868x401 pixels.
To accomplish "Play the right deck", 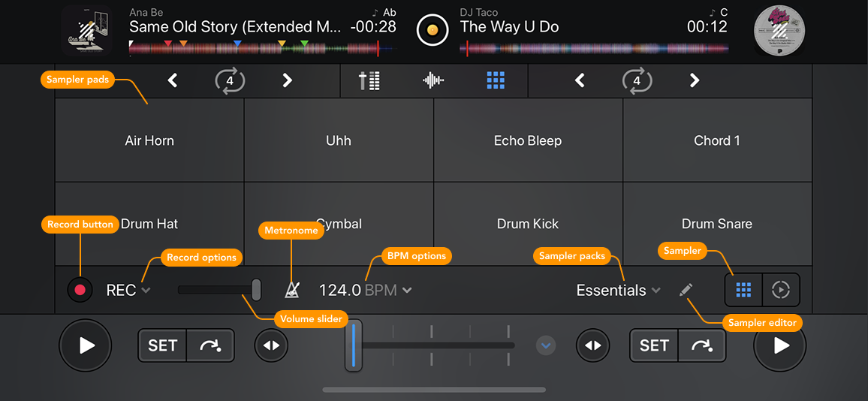I will [780, 345].
